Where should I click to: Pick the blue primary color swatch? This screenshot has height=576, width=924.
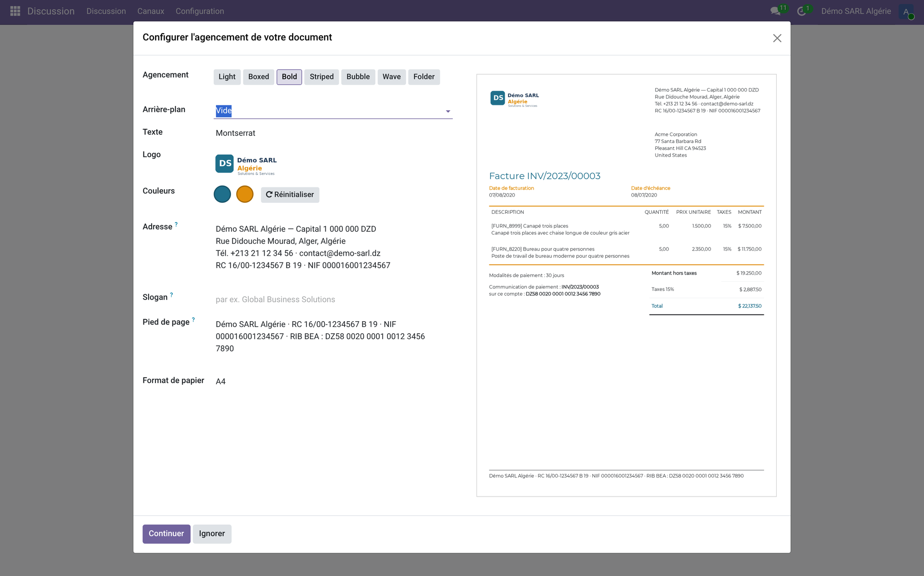coord(222,194)
